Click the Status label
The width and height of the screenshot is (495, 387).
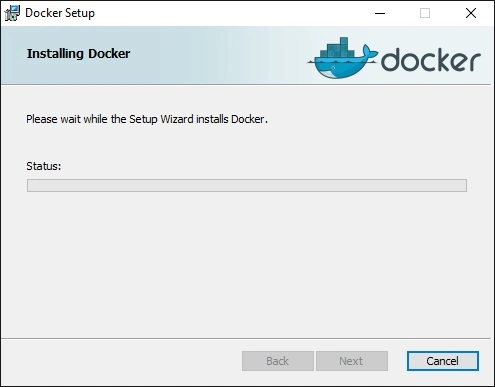pyautogui.click(x=44, y=166)
